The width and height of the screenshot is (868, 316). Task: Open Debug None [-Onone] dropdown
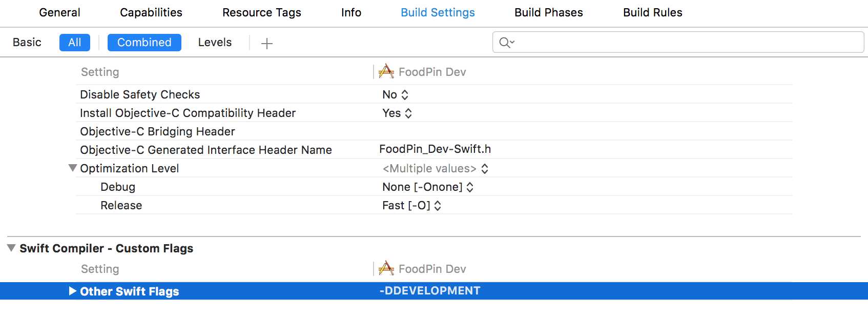[428, 187]
